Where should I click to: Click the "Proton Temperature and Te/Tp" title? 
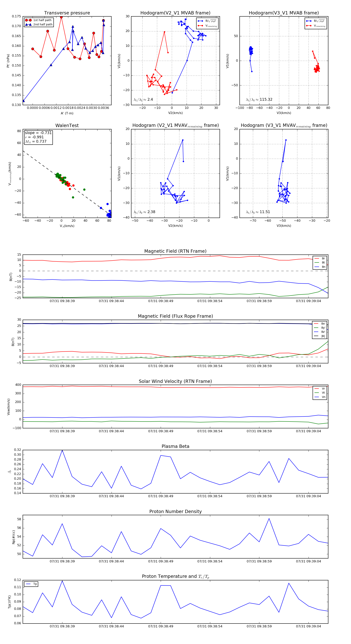[175, 576]
